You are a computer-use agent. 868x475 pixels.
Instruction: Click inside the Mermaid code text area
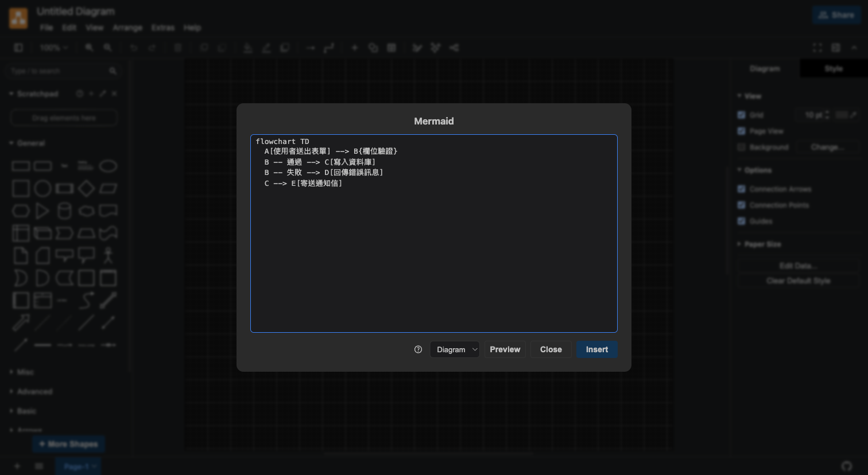[434, 233]
